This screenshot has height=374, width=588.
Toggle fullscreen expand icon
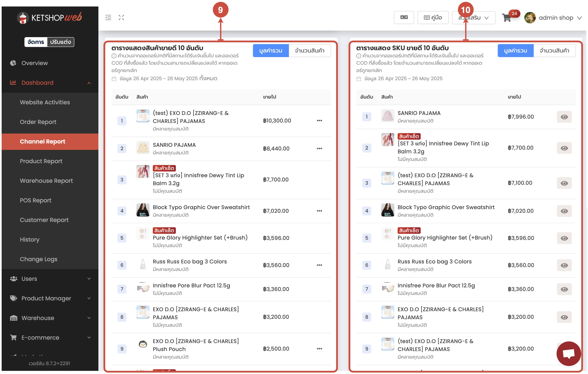(121, 18)
